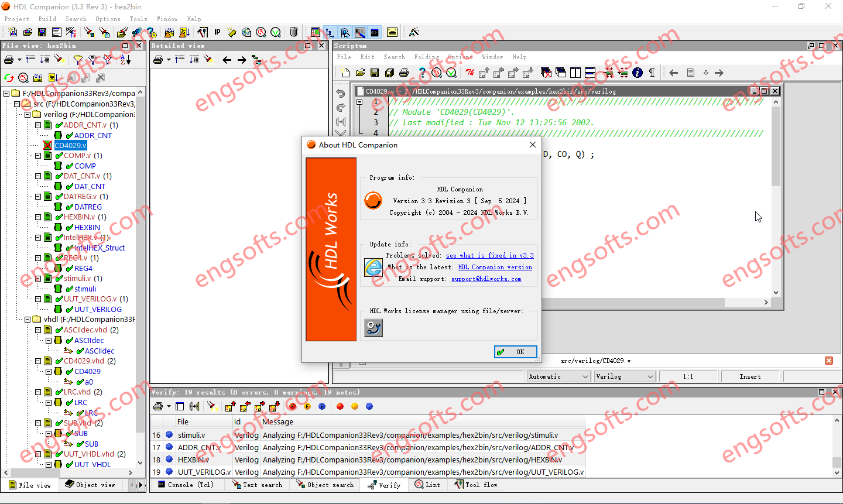Toggle the hierarchy tree view button in main toolbar
Image resolution: width=843 pixels, height=504 pixels.
[330, 32]
